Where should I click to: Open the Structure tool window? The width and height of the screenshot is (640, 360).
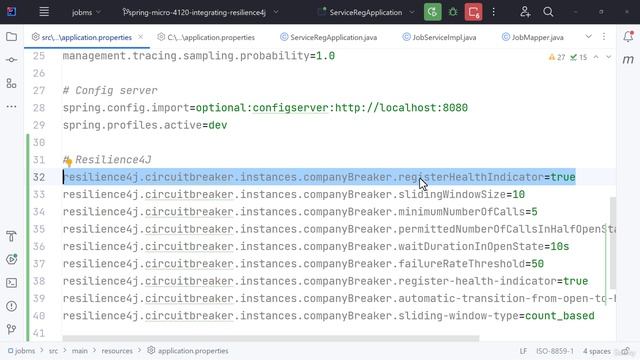[x=11, y=83]
